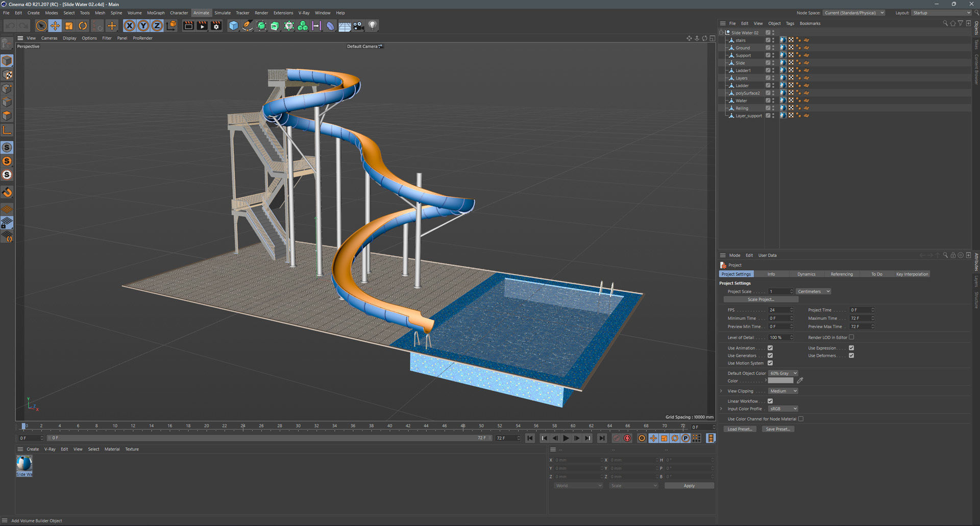980x526 pixels.
Task: Toggle Z axis lock
Action: [x=157, y=26]
